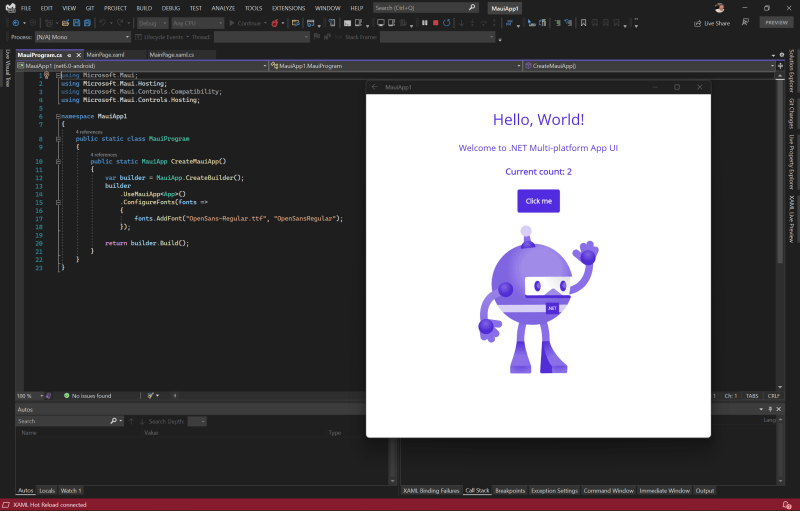800x511 pixels.
Task: Open the Immediate Window tab
Action: point(664,491)
